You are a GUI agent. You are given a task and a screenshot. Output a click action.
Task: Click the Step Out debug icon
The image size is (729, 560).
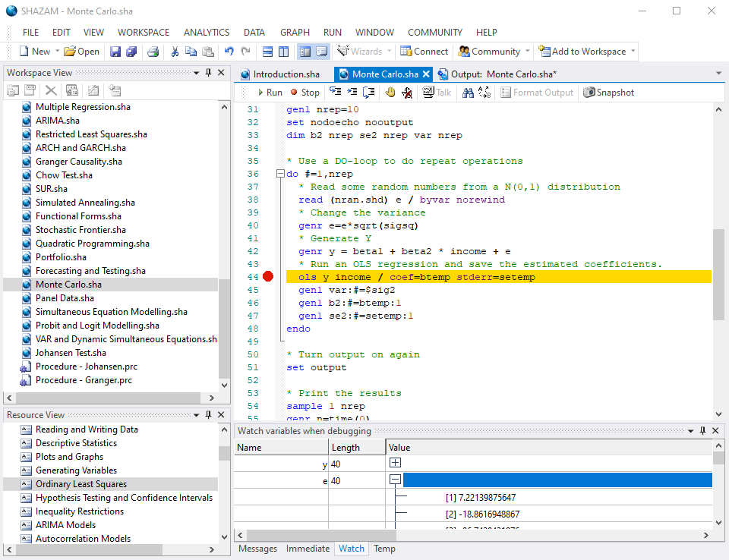coord(369,92)
